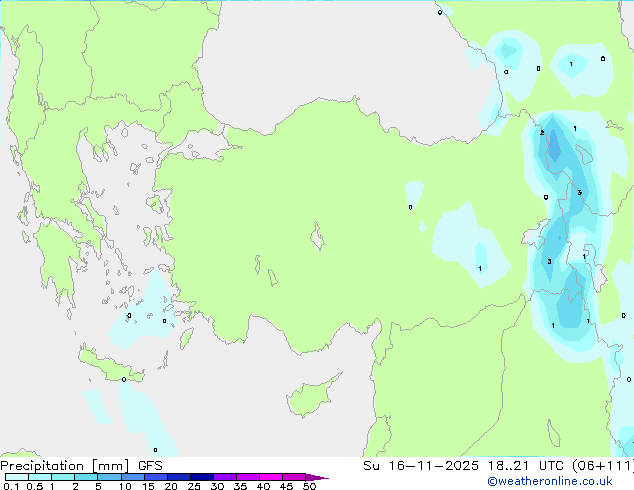
Task: Select the legend swatch between 10 and 15
Action: (133, 477)
